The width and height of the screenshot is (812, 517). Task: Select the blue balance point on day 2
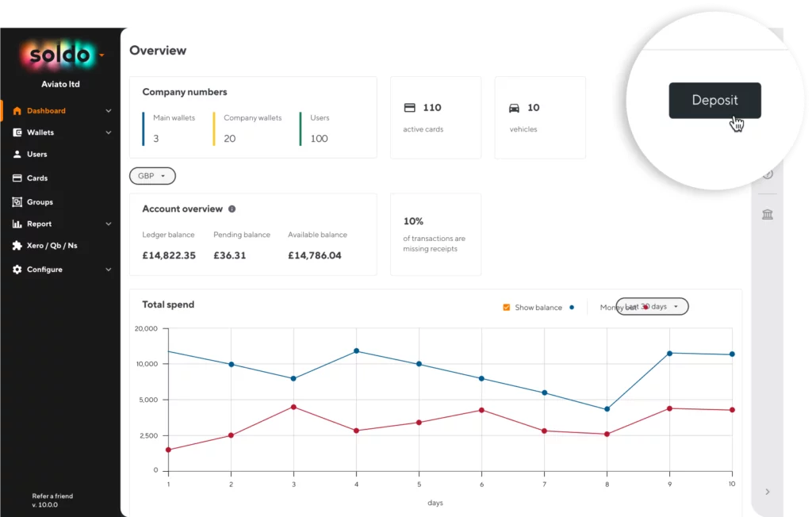click(231, 364)
